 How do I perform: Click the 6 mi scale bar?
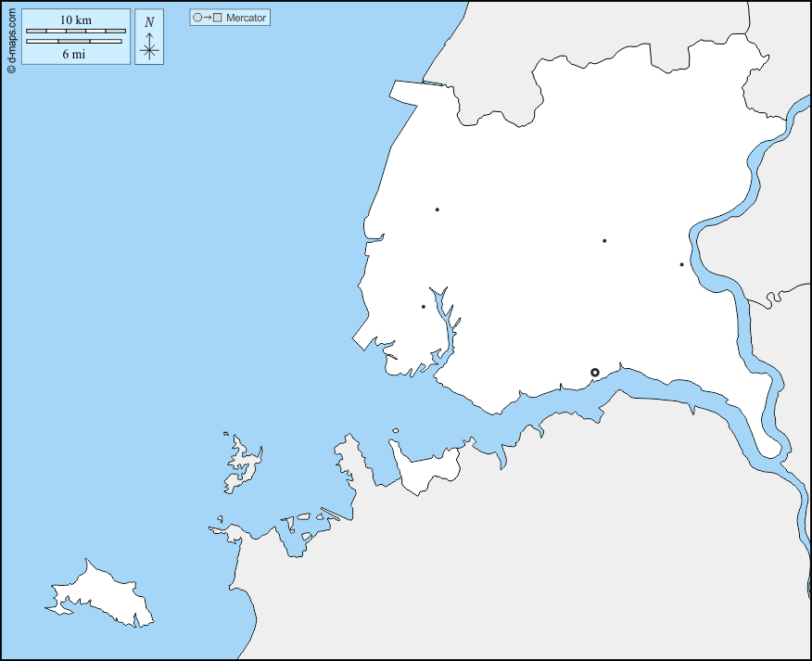coord(73,42)
